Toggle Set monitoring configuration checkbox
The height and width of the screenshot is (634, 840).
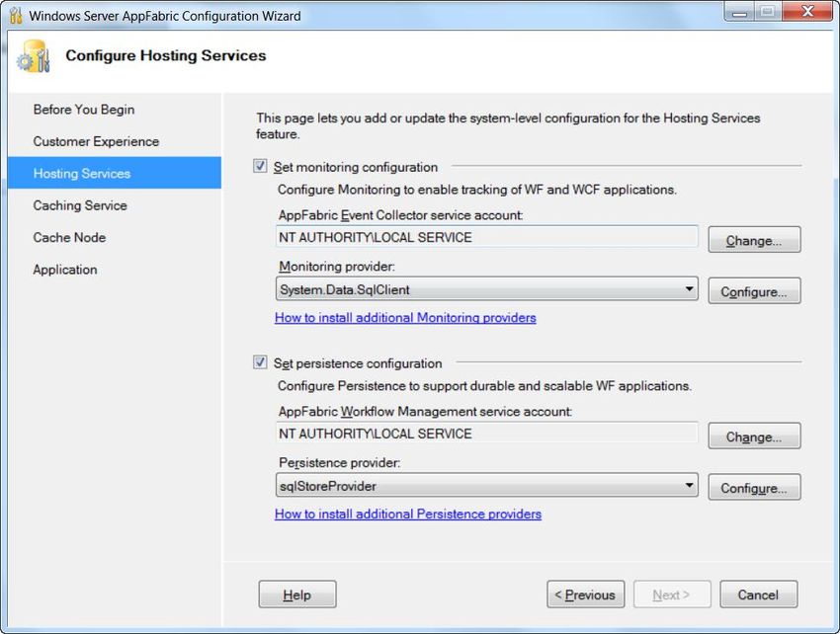[x=260, y=167]
